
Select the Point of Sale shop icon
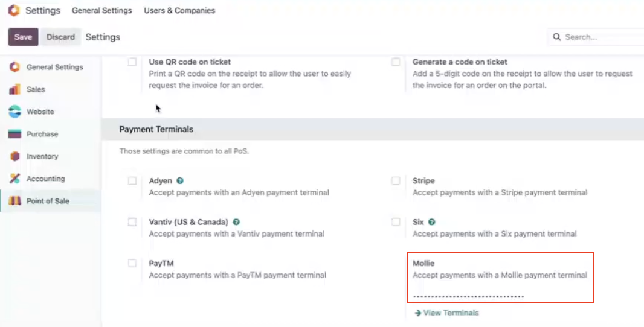tap(14, 201)
